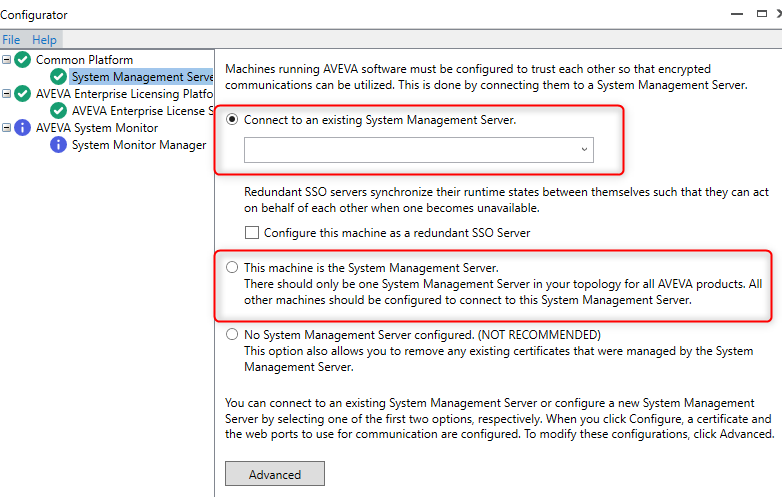
Task: Maximize the Configurator window
Action: (x=762, y=14)
